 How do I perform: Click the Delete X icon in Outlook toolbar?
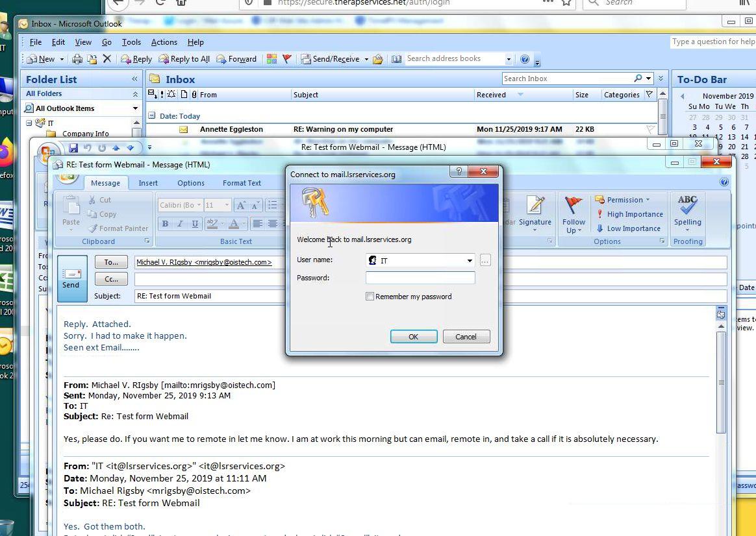pos(107,58)
